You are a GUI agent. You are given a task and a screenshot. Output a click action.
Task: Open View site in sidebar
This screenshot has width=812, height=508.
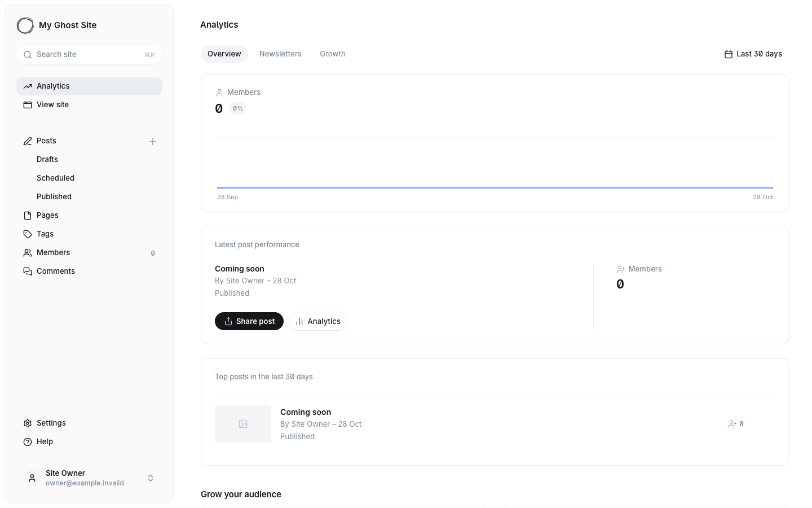[89, 105]
